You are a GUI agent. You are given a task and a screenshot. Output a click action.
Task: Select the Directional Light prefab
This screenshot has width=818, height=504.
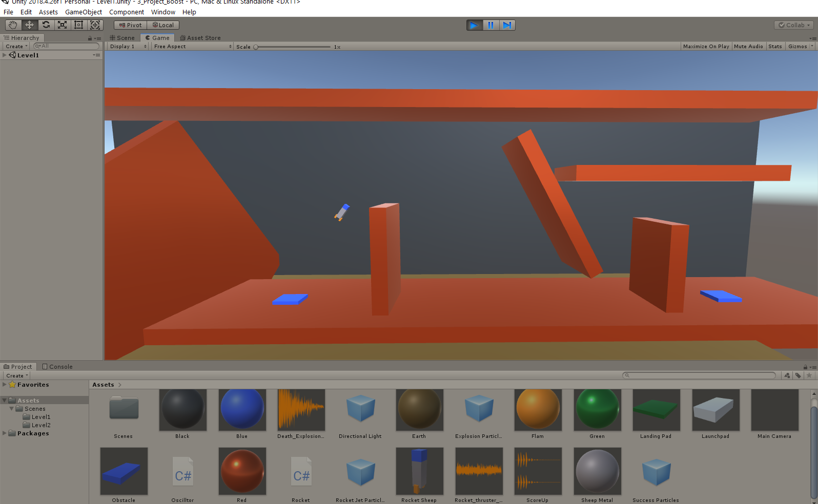[x=360, y=414]
